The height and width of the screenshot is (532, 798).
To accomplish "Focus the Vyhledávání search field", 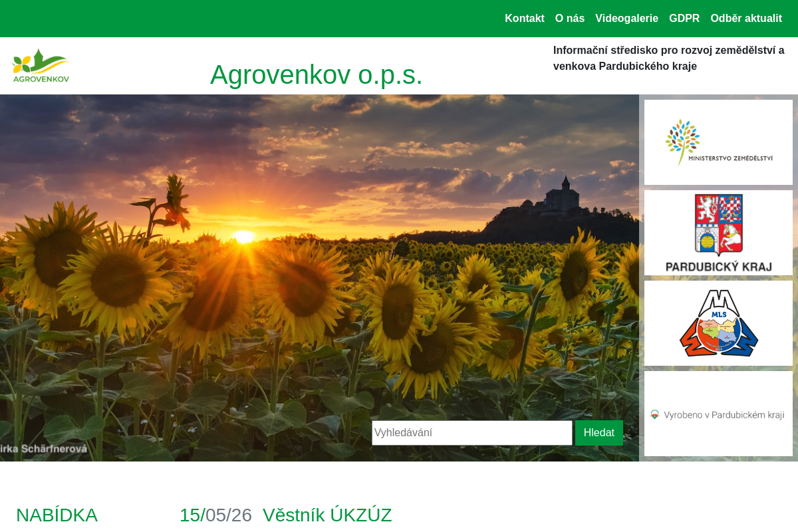I will [472, 433].
